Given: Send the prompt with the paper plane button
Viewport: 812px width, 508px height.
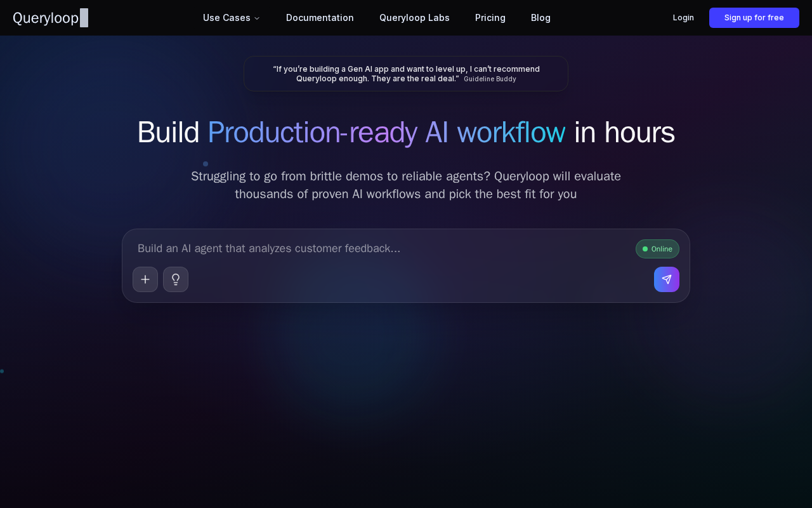Looking at the screenshot, I should click(667, 279).
